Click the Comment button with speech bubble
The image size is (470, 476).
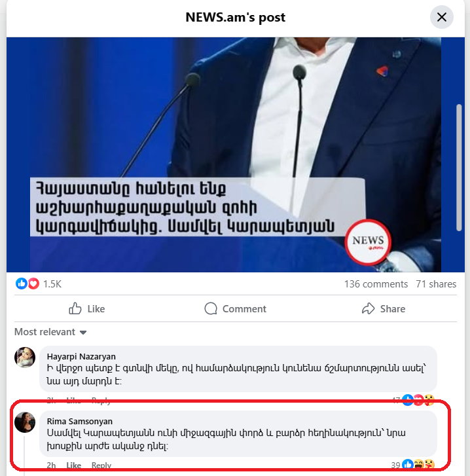(x=235, y=309)
